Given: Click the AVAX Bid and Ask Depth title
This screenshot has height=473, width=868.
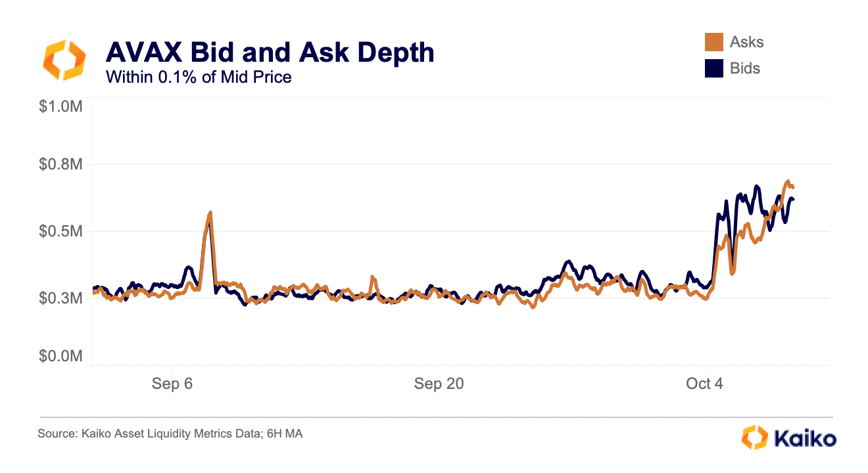Looking at the screenshot, I should pyautogui.click(x=270, y=52).
